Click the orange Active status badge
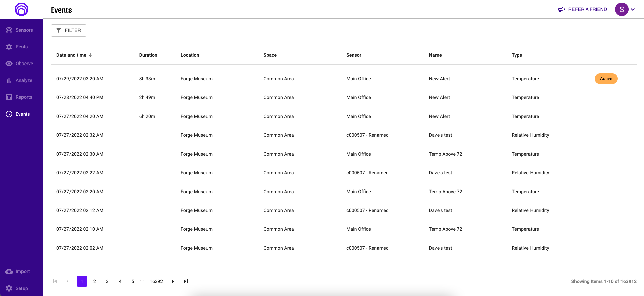 tap(606, 79)
